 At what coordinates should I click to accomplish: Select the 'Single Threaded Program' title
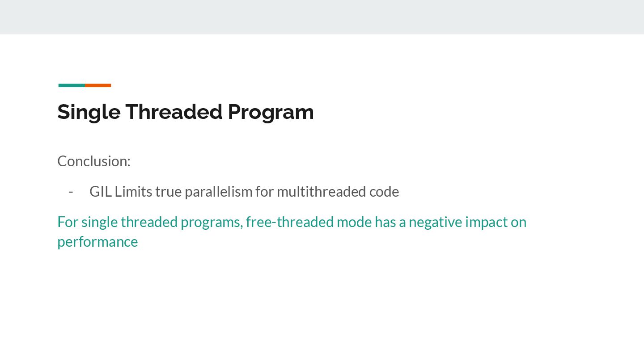tap(185, 112)
